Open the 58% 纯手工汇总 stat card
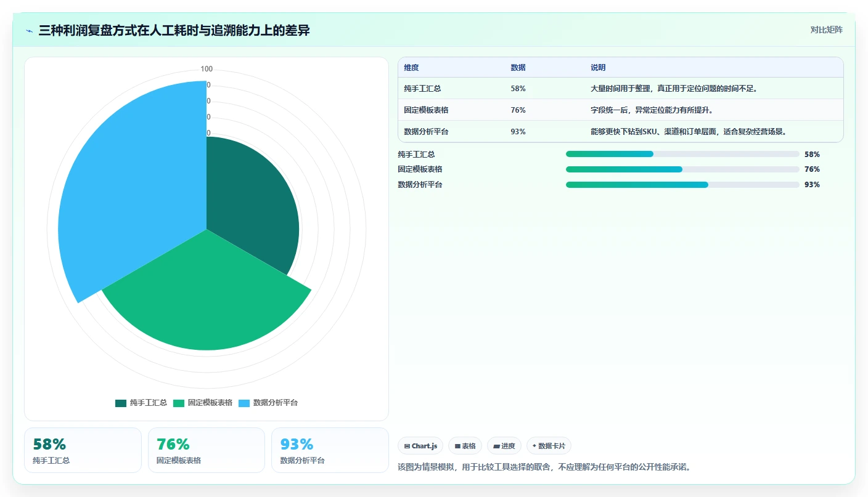The height and width of the screenshot is (497, 868). pos(83,450)
